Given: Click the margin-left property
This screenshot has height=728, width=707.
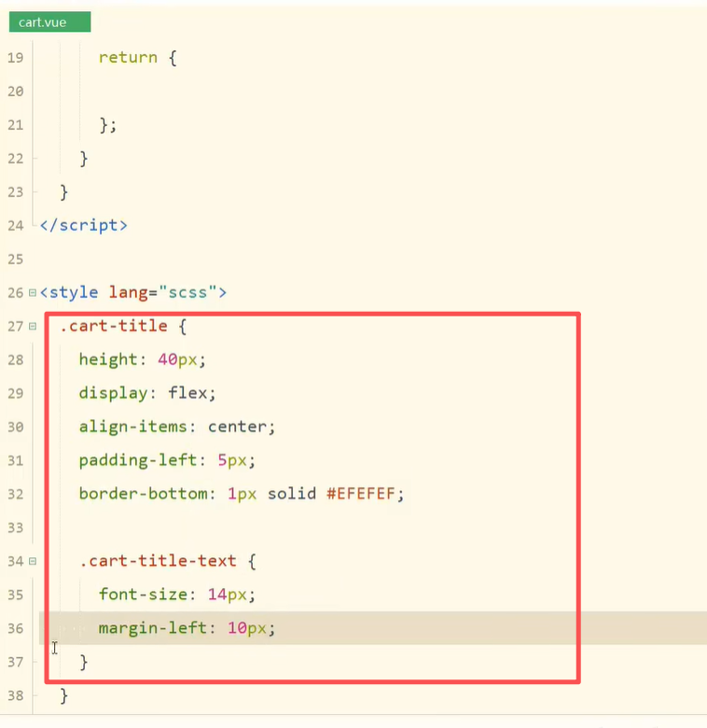Looking at the screenshot, I should [x=153, y=628].
